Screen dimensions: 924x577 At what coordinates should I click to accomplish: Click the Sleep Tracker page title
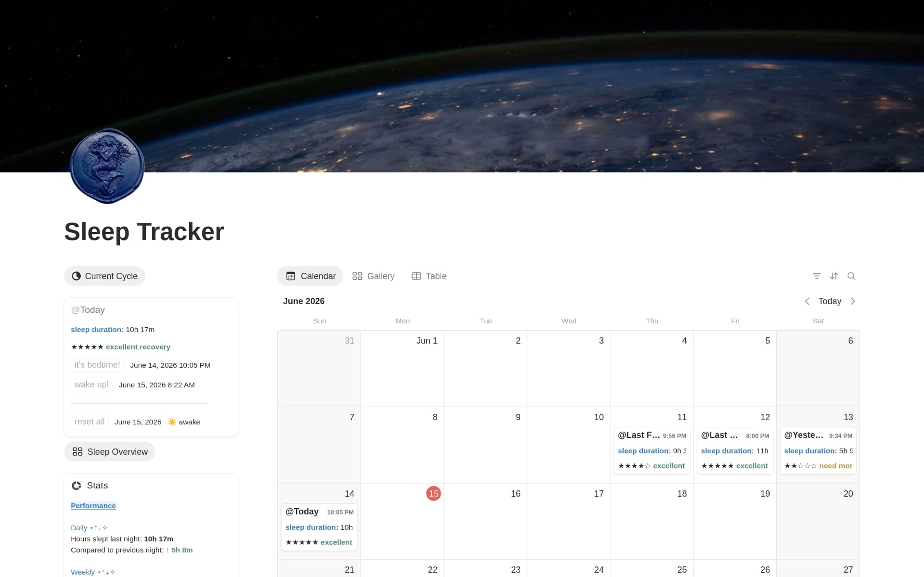point(144,231)
